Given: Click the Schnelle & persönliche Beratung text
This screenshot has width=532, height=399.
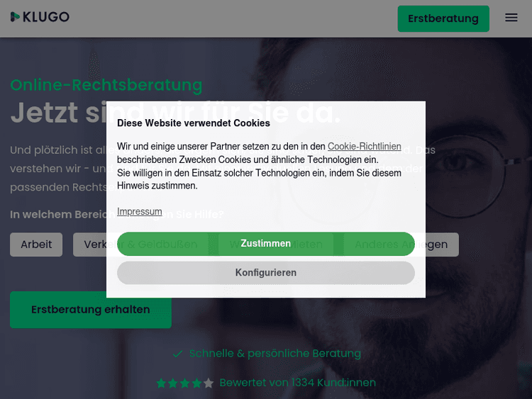Looking at the screenshot, I should click(275, 354).
